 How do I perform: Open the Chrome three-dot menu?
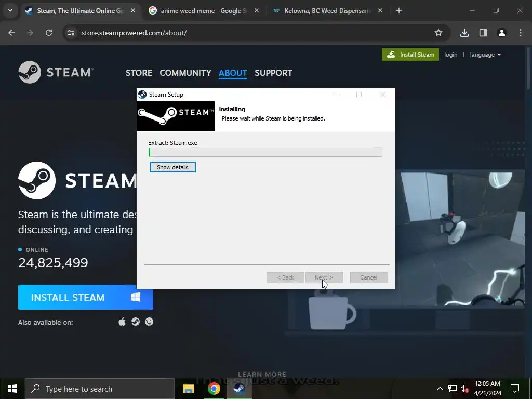point(521,33)
